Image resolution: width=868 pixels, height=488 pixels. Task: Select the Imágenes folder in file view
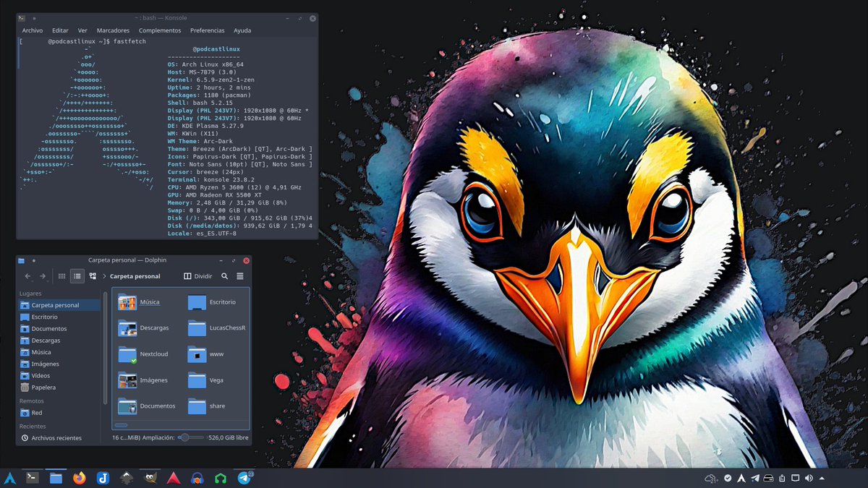tap(143, 380)
